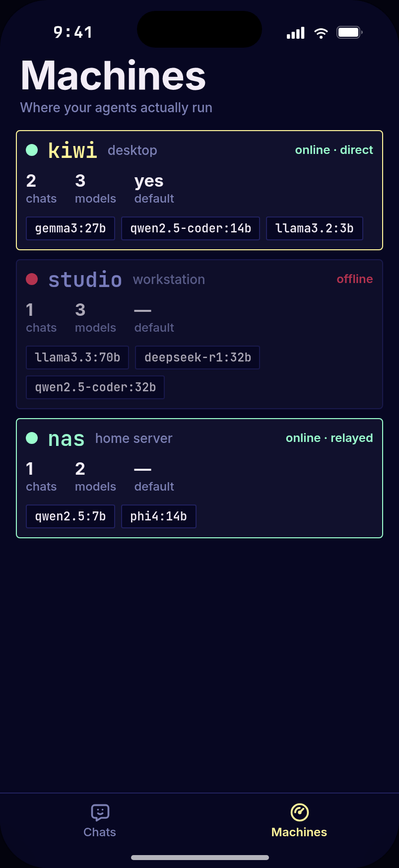399x868 pixels.
Task: Tap the Machines gauge icon
Action: click(x=299, y=812)
